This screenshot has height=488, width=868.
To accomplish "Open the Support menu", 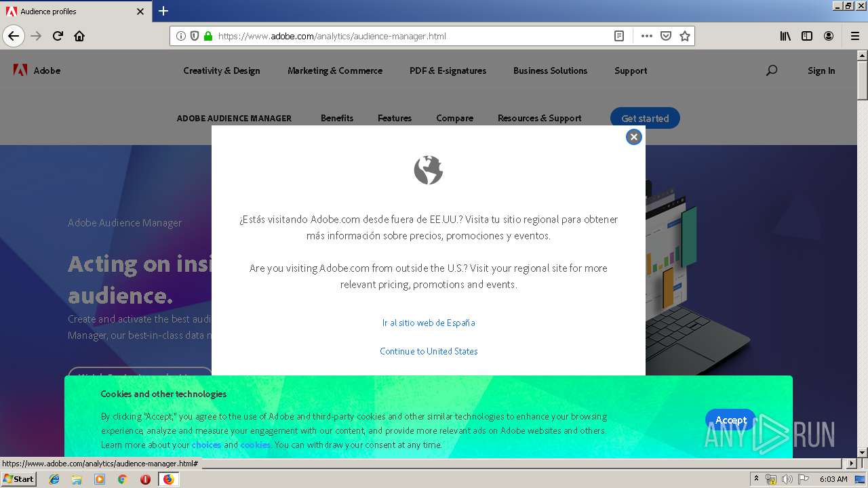I will [631, 70].
